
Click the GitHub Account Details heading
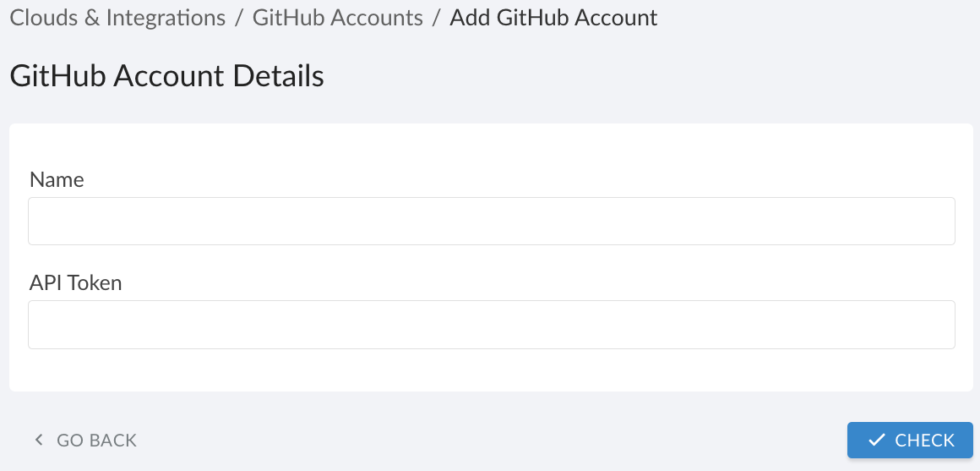click(166, 76)
